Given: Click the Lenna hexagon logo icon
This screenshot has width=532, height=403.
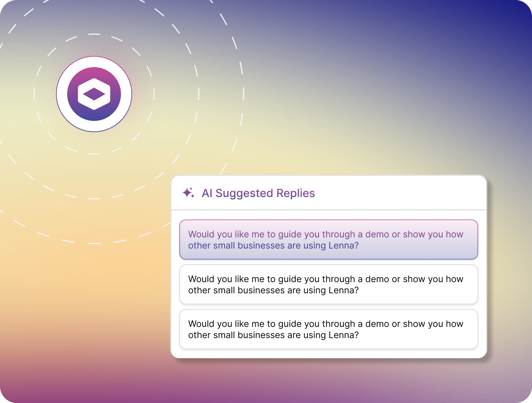Looking at the screenshot, I should [x=94, y=94].
